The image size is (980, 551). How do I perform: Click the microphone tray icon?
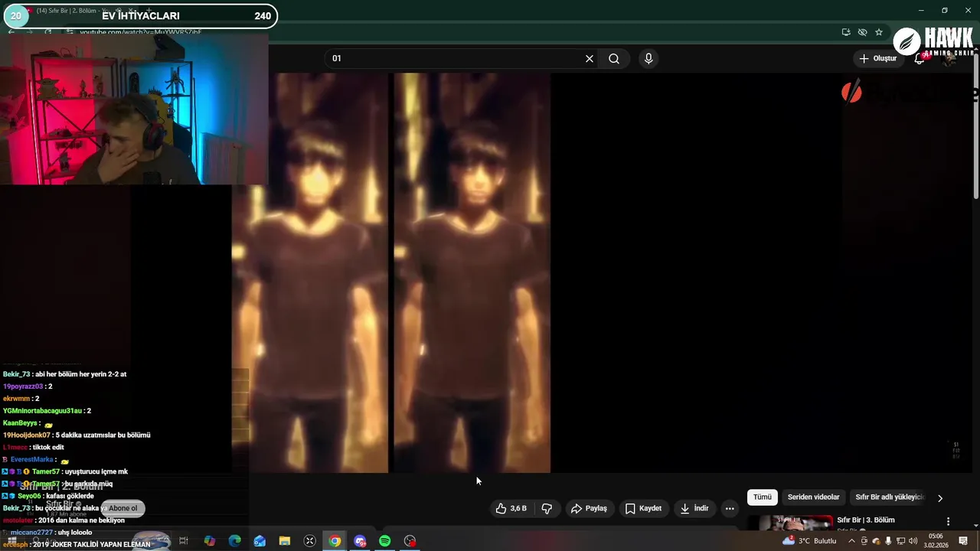pyautogui.click(x=888, y=541)
